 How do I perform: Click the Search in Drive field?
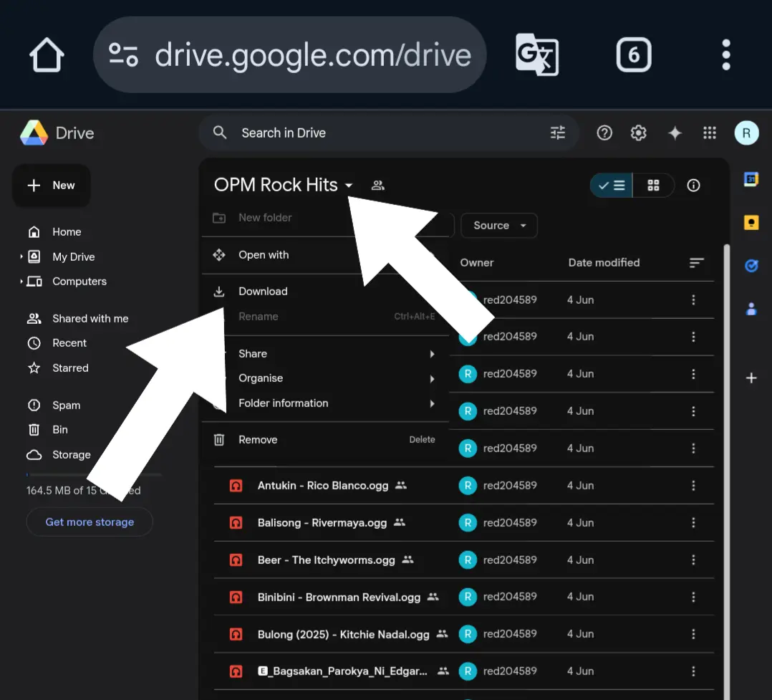click(x=388, y=133)
